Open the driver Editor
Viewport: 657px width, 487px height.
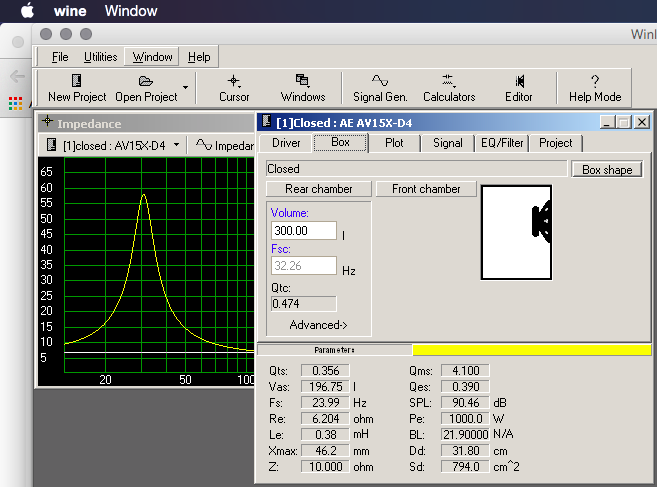(x=519, y=88)
